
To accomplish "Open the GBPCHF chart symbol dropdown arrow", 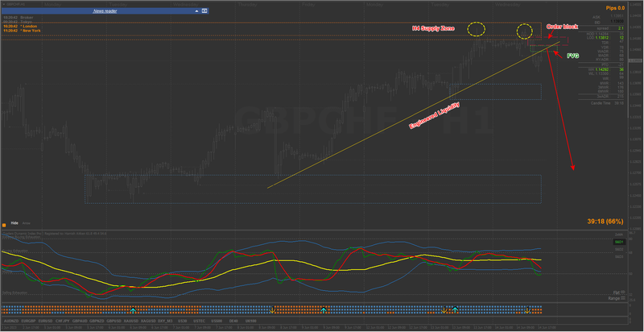I will coord(3,3).
